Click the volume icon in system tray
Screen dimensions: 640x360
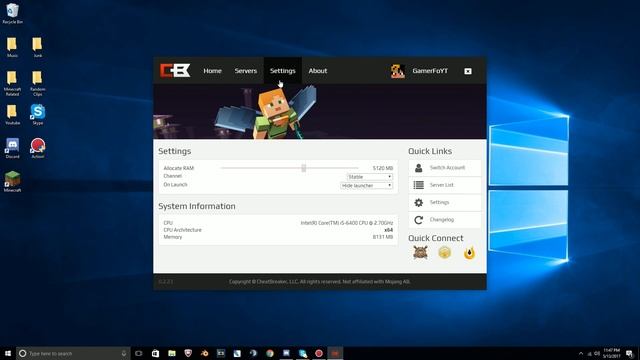click(597, 353)
